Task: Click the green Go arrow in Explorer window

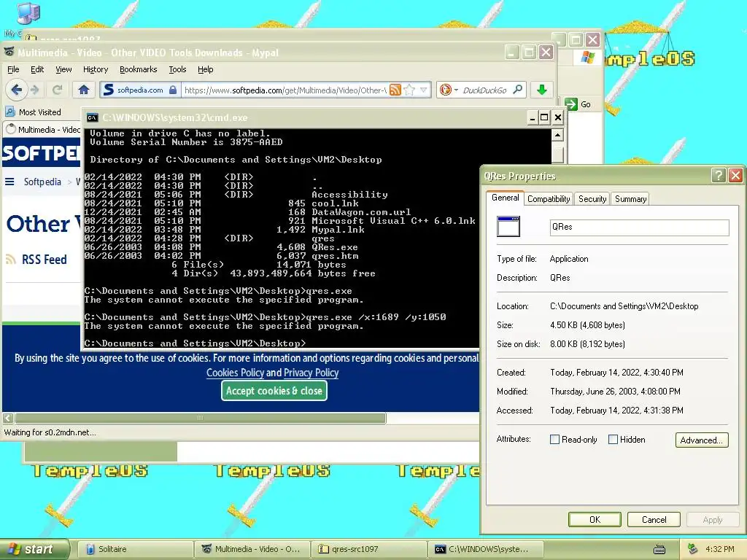Action: pos(570,104)
